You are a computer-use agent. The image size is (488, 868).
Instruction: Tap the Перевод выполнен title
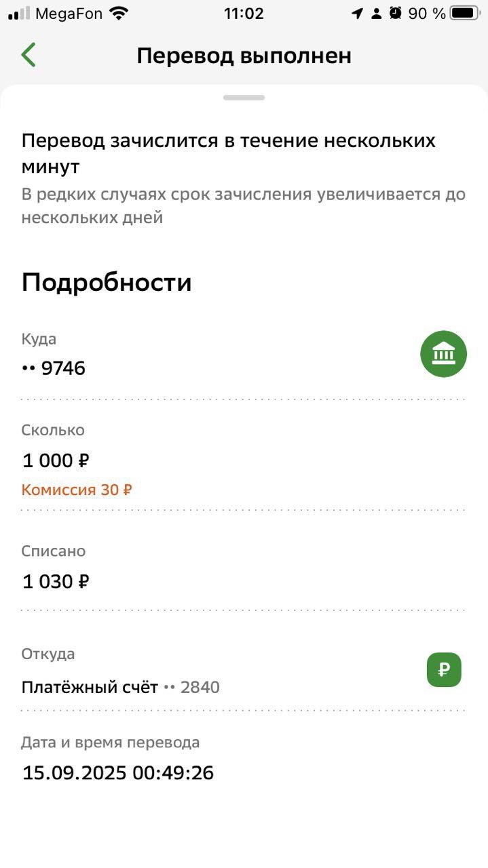click(244, 56)
